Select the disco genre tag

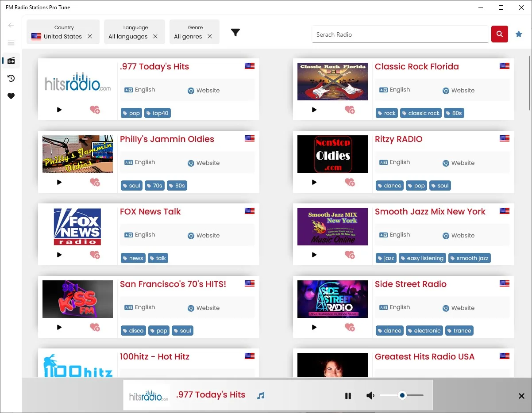pyautogui.click(x=133, y=331)
